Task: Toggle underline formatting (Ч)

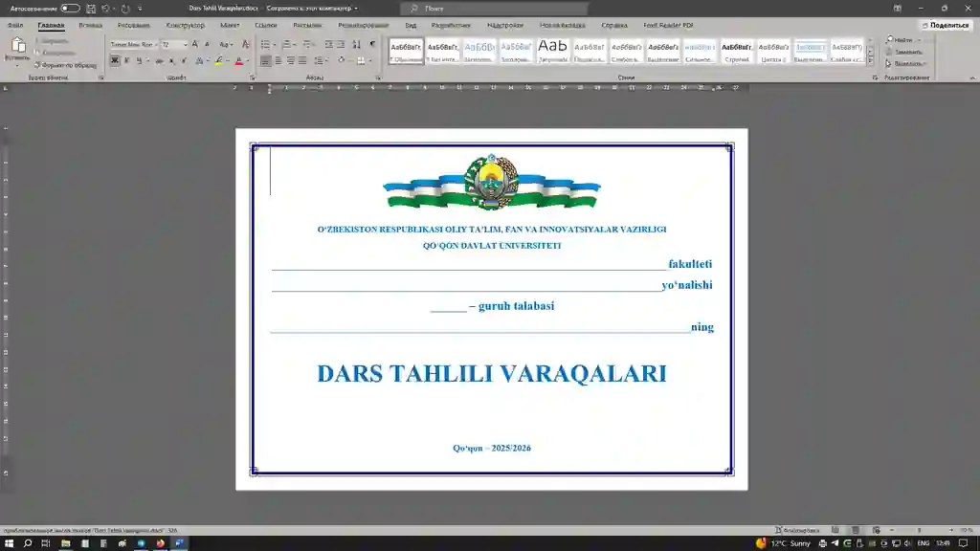Action: click(x=139, y=60)
